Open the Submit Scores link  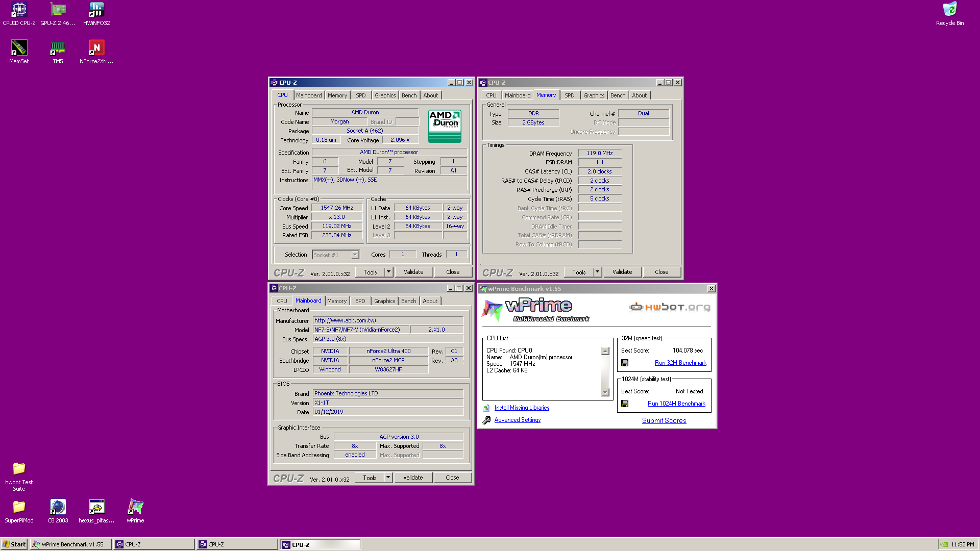[664, 420]
